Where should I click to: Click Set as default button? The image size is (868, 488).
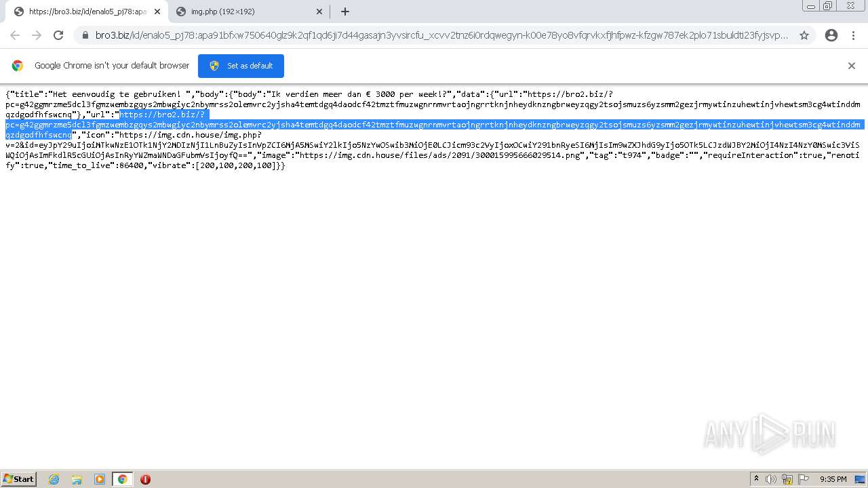click(241, 66)
